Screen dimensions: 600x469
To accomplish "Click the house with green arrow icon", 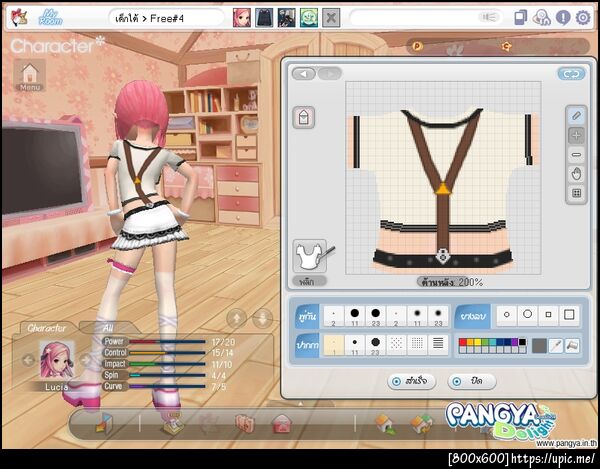I will pos(385,424).
